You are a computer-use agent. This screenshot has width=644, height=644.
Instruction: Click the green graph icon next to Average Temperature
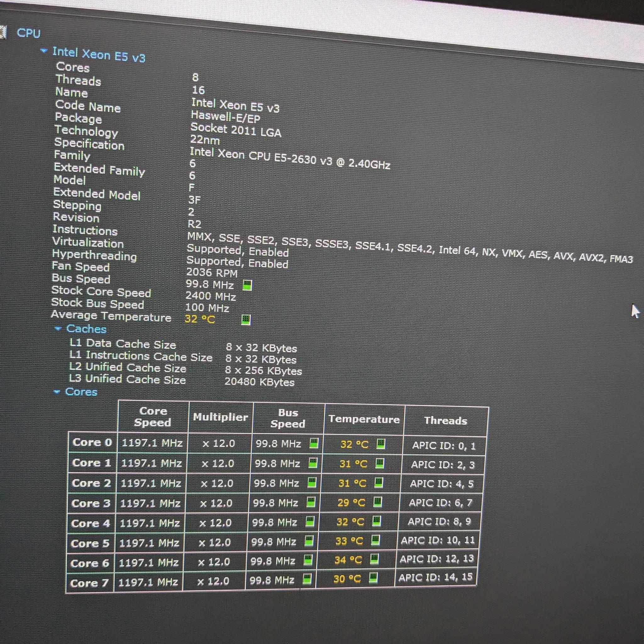[x=246, y=320]
